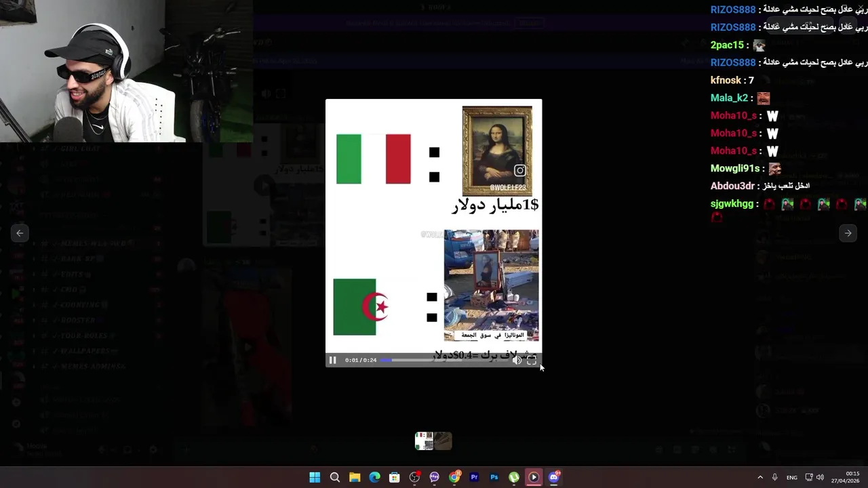Click Abdou3dr username in chat
This screenshot has width=868, height=488.
pos(732,186)
